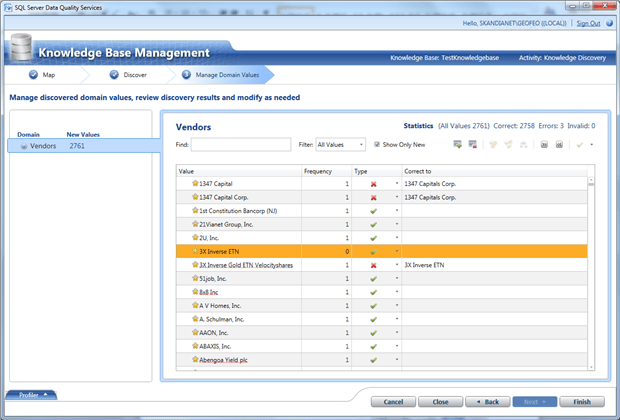The width and height of the screenshot is (620, 420).
Task: Click the first gray square icon left of the checkmark
Action: 544,145
